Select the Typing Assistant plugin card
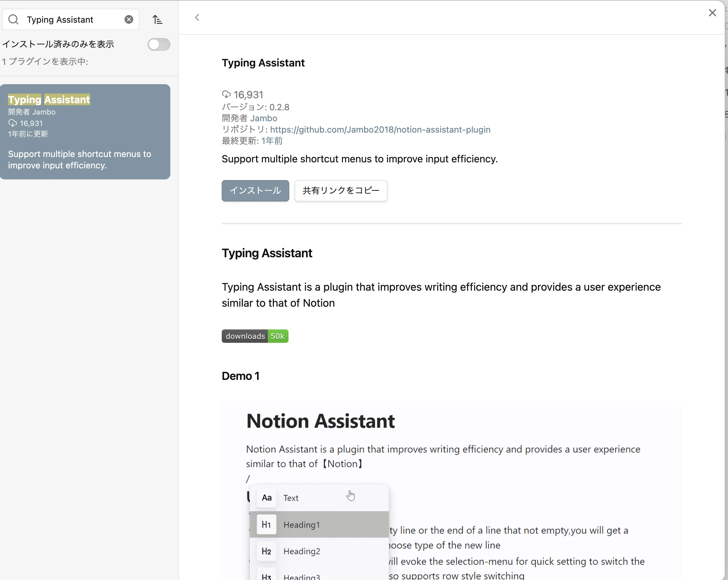The width and height of the screenshot is (728, 580). [85, 132]
